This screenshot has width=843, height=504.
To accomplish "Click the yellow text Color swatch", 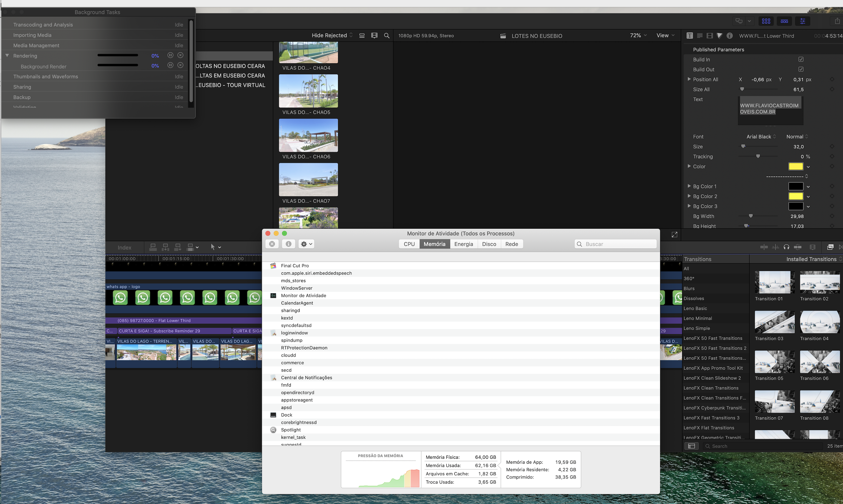I will click(795, 166).
